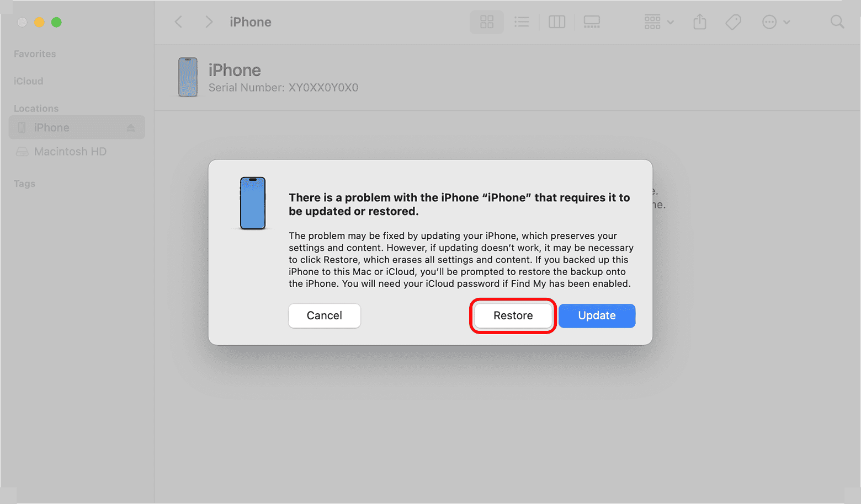861x504 pixels.
Task: Click the blue Update button
Action: (597, 316)
